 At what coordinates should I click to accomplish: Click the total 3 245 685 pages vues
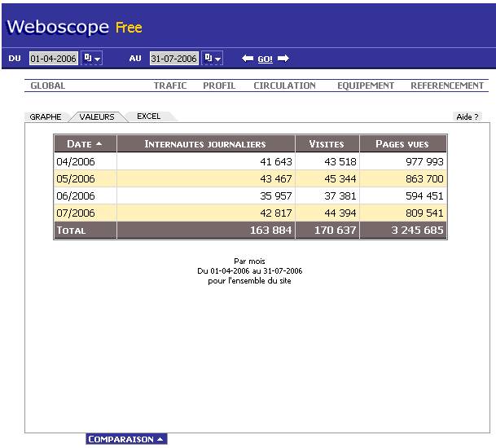(417, 230)
